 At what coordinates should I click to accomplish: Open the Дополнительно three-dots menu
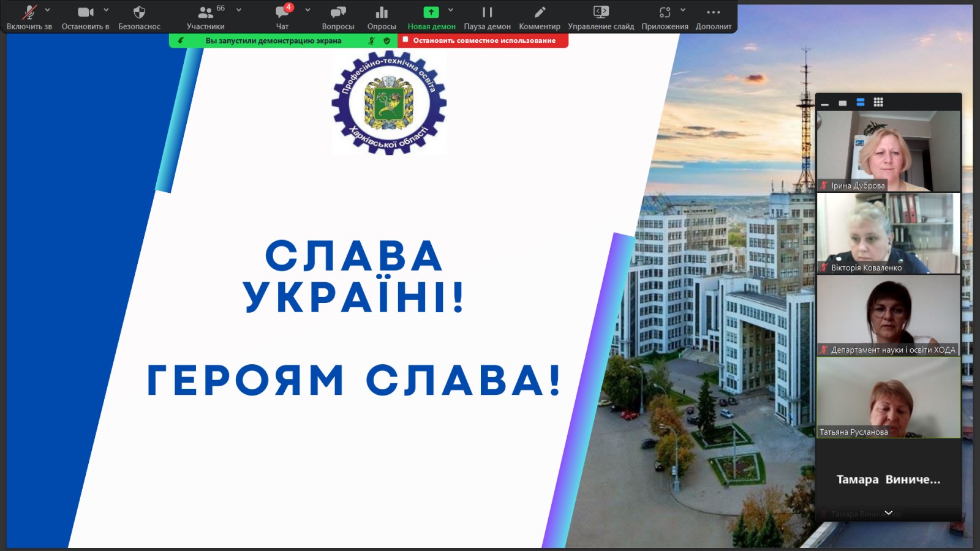click(714, 17)
